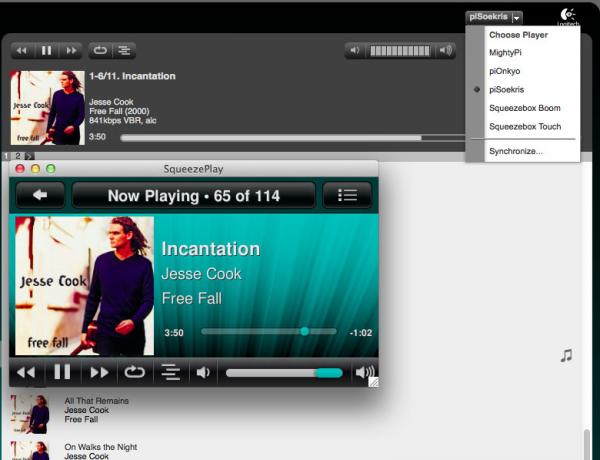The width and height of the screenshot is (600, 460).
Task: Click Free Fall album art in top player
Action: tap(47, 108)
